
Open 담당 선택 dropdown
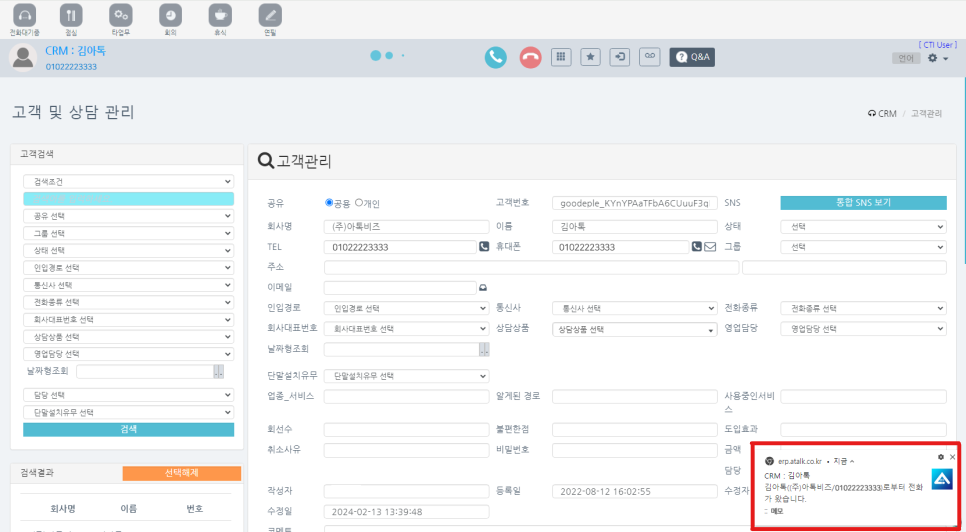[x=129, y=395]
